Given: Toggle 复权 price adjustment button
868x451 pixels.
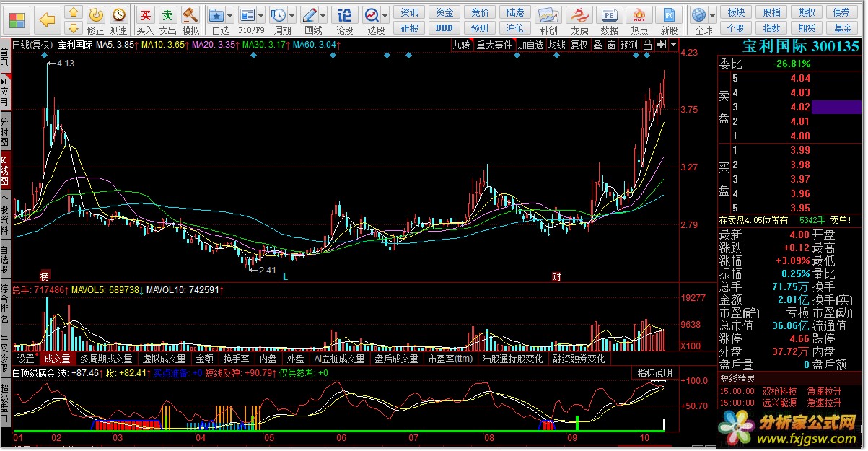Looking at the screenshot, I should pos(579,45).
